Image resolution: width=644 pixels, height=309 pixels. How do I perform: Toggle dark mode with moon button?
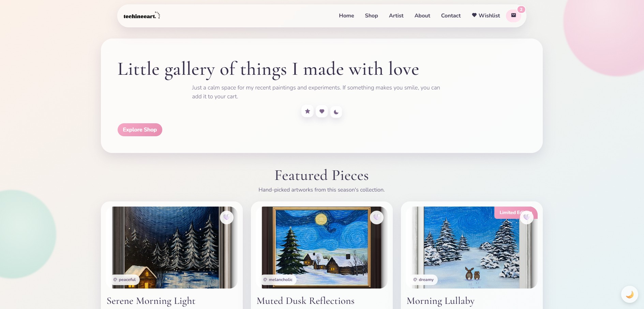pyautogui.click(x=630, y=294)
